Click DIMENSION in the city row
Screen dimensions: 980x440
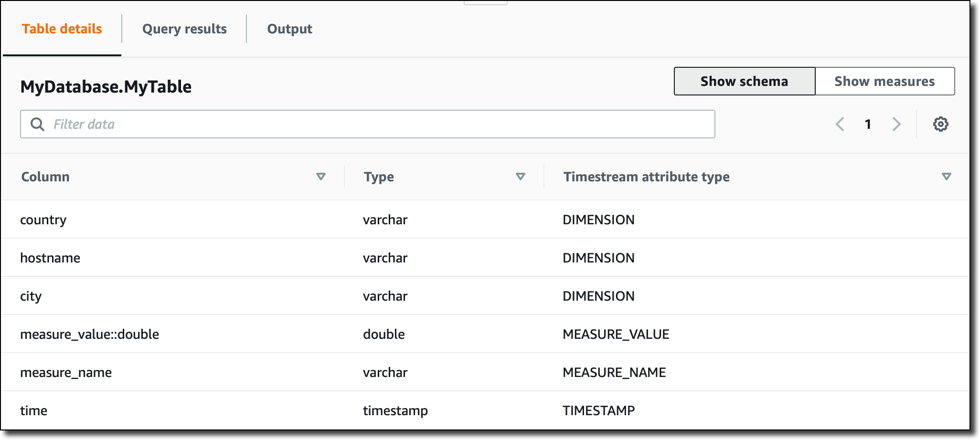tap(599, 296)
